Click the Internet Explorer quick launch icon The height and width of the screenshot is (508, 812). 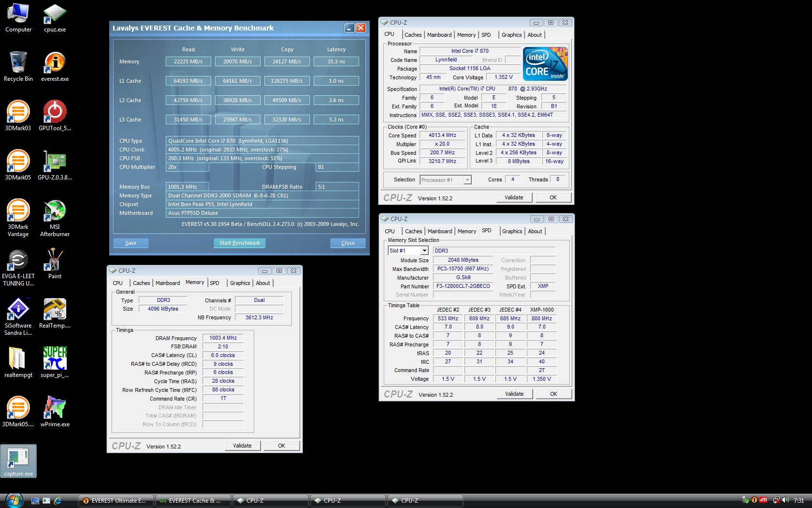click(x=58, y=501)
